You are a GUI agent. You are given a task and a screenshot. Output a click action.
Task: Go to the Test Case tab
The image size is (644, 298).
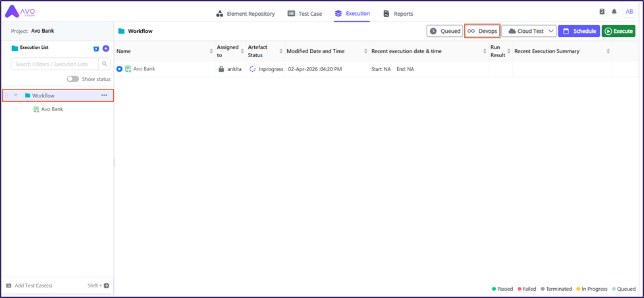(304, 13)
